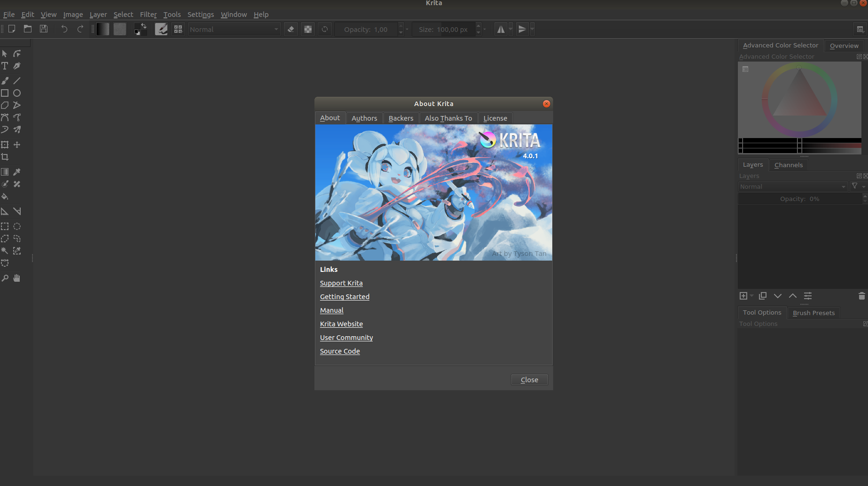
Task: Expand the opacity slider options arrow
Action: click(x=407, y=29)
